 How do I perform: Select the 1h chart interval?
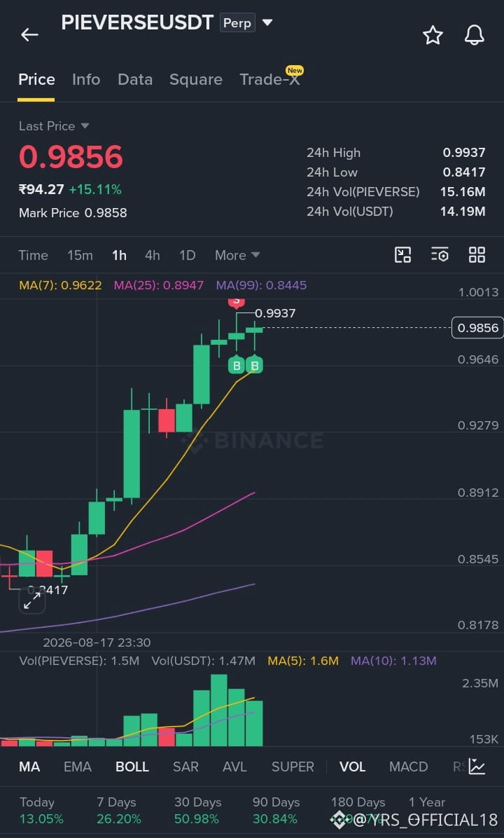pyautogui.click(x=119, y=256)
